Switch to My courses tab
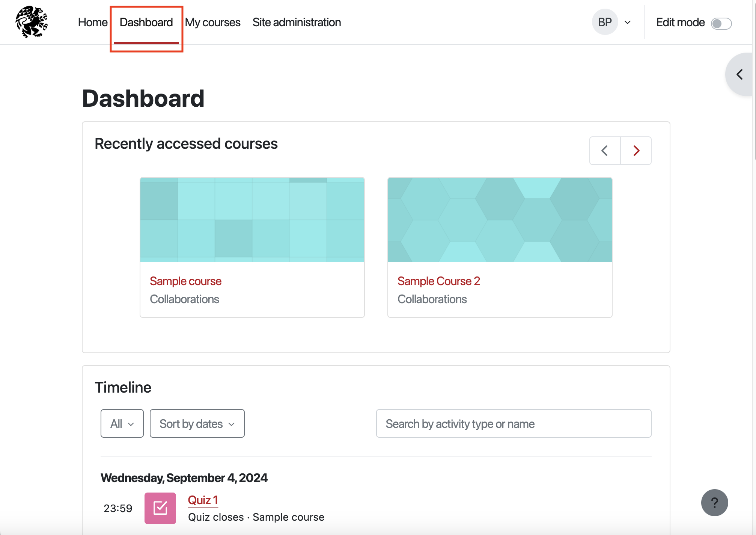 pos(212,23)
